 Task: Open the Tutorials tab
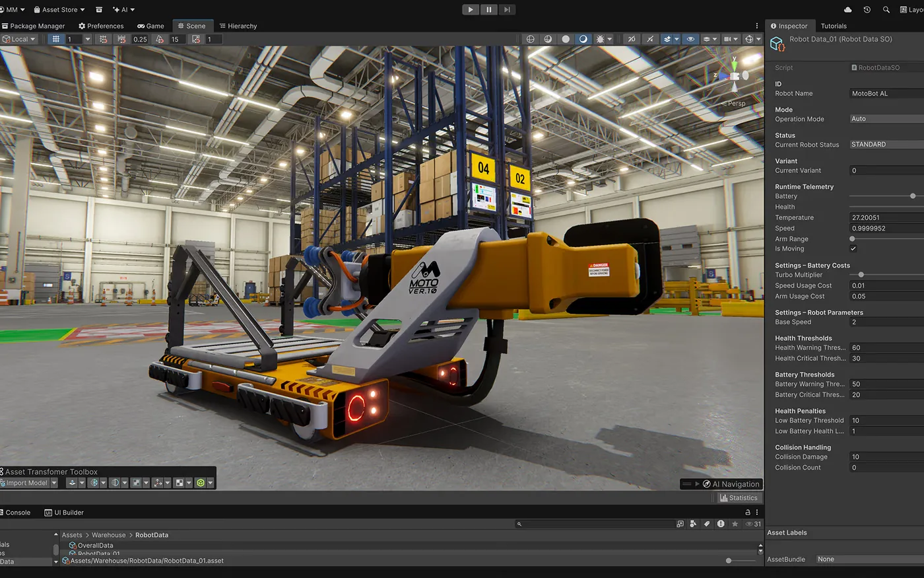[x=834, y=26]
